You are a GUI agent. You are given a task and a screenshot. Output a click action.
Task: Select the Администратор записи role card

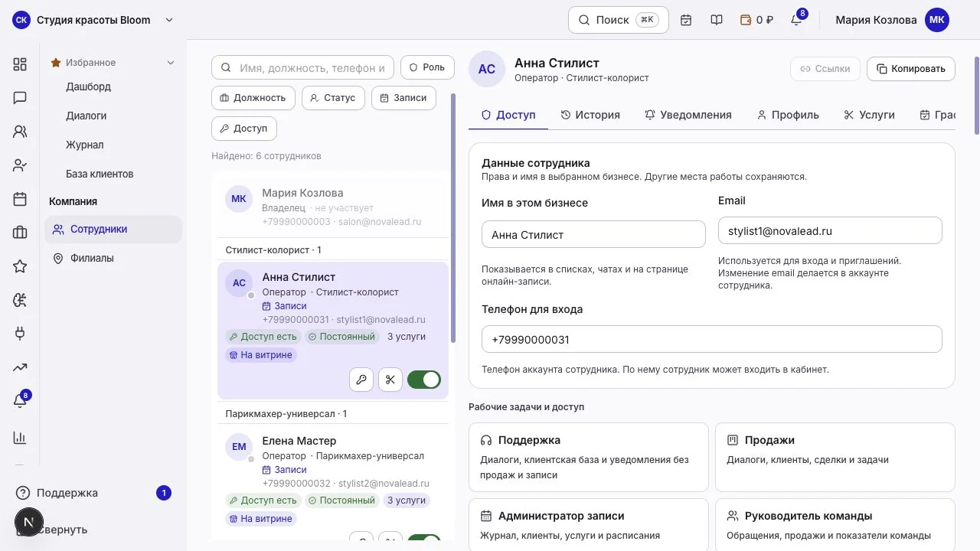point(589,525)
